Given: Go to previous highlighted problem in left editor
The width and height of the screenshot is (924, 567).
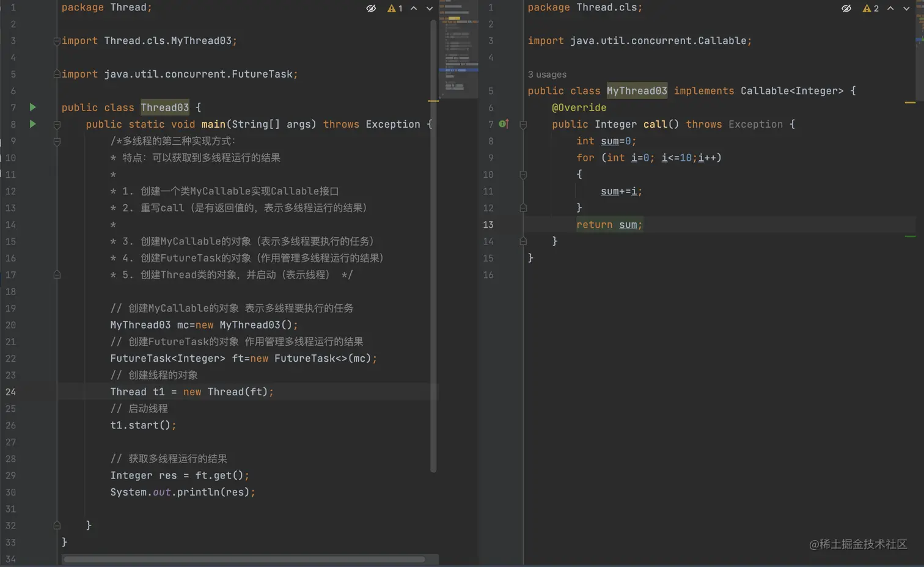Looking at the screenshot, I should point(414,8).
